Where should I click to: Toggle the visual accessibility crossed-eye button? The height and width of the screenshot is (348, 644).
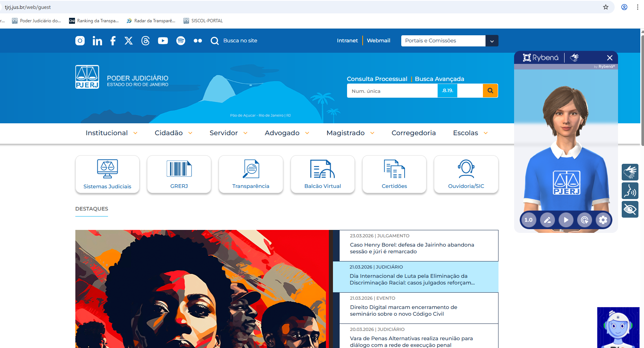tap(630, 209)
